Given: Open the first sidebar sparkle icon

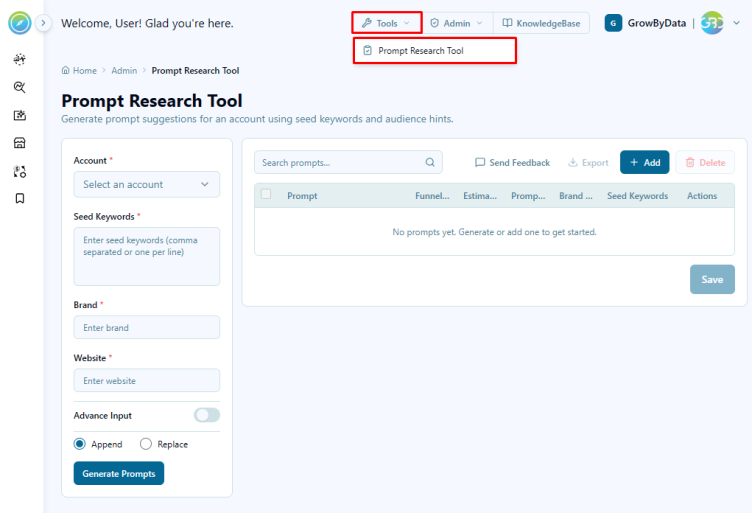Looking at the screenshot, I should (20, 59).
